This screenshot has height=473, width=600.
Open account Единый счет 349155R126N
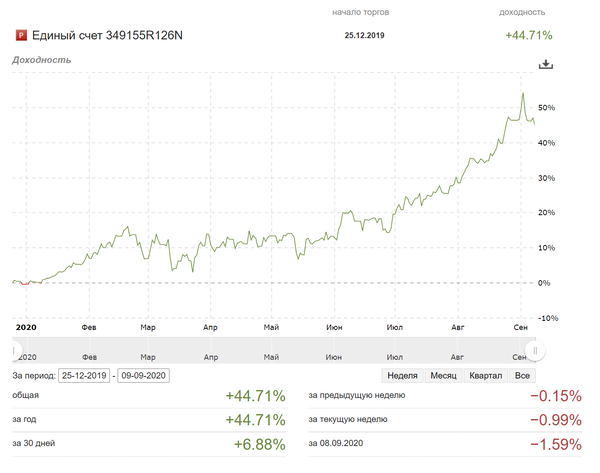click(x=108, y=36)
